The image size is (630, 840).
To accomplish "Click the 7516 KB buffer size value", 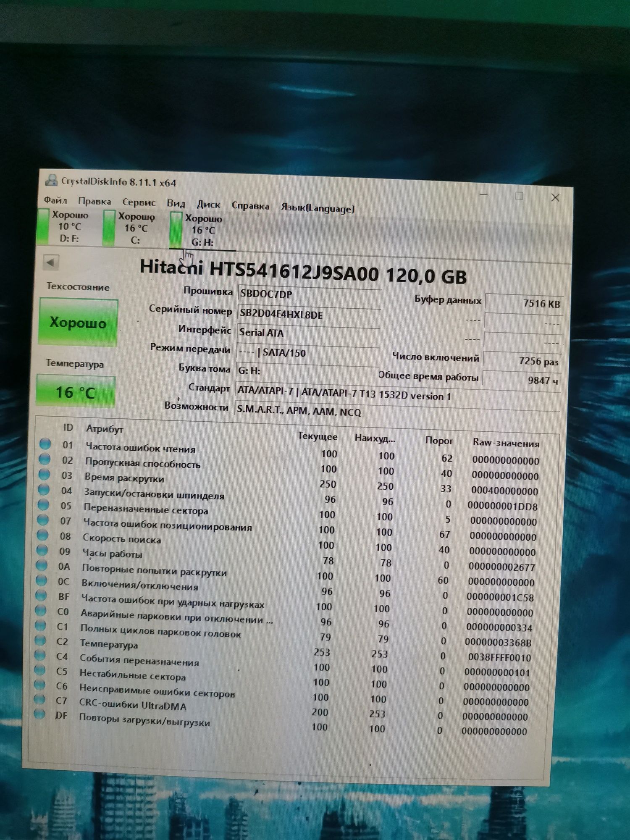I will click(x=524, y=303).
